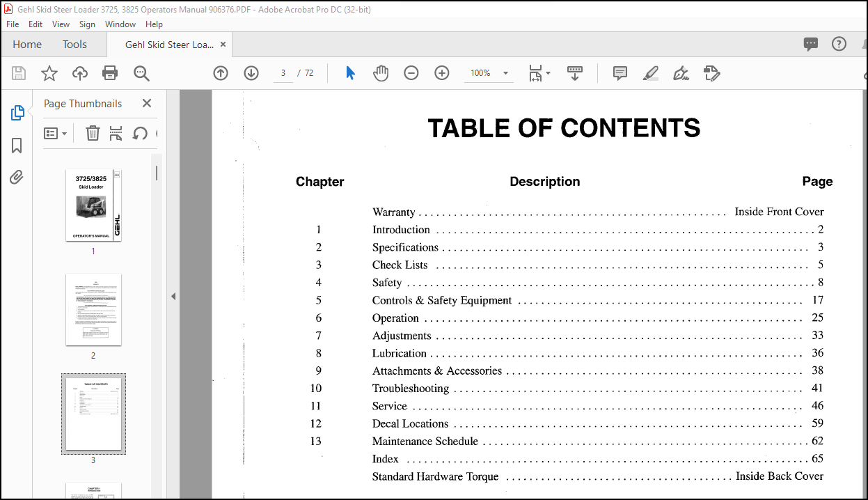The width and height of the screenshot is (868, 500).
Task: Select page 3 table of contents thumbnail
Action: pyautogui.click(x=93, y=414)
